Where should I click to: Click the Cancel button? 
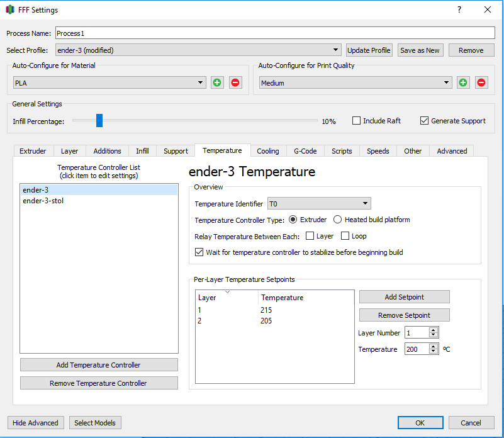(x=471, y=422)
